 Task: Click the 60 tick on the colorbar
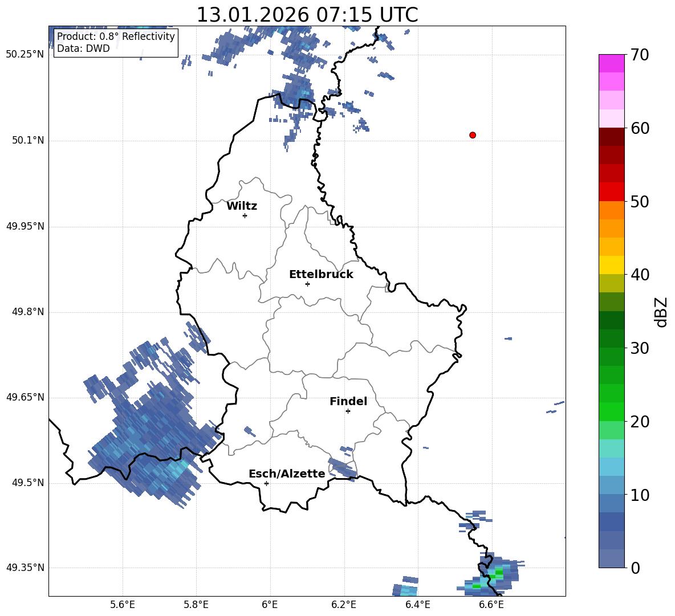coord(640,128)
